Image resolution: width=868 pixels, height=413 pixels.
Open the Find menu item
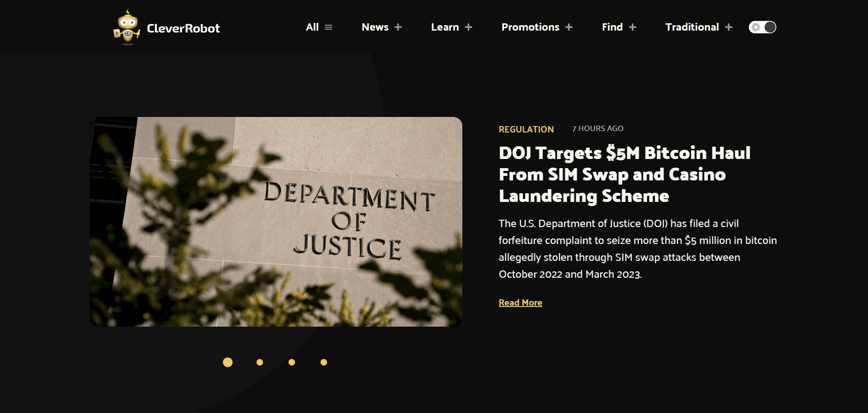tap(612, 27)
